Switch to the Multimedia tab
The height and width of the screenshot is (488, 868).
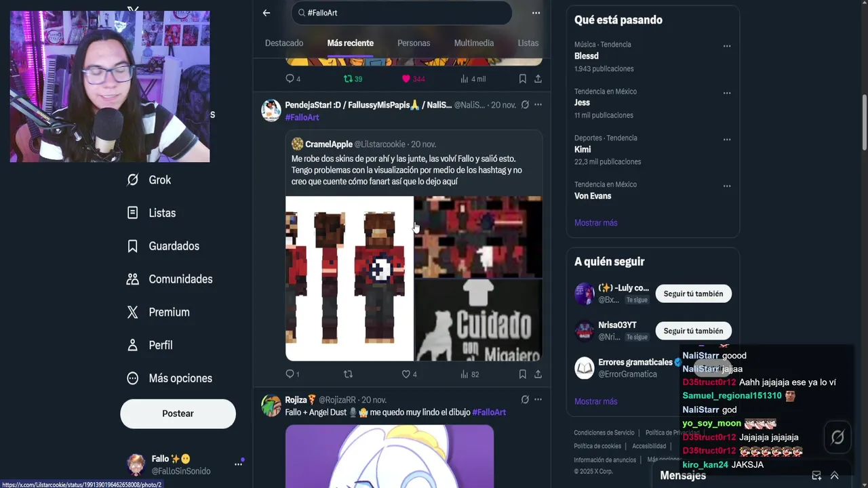(474, 43)
